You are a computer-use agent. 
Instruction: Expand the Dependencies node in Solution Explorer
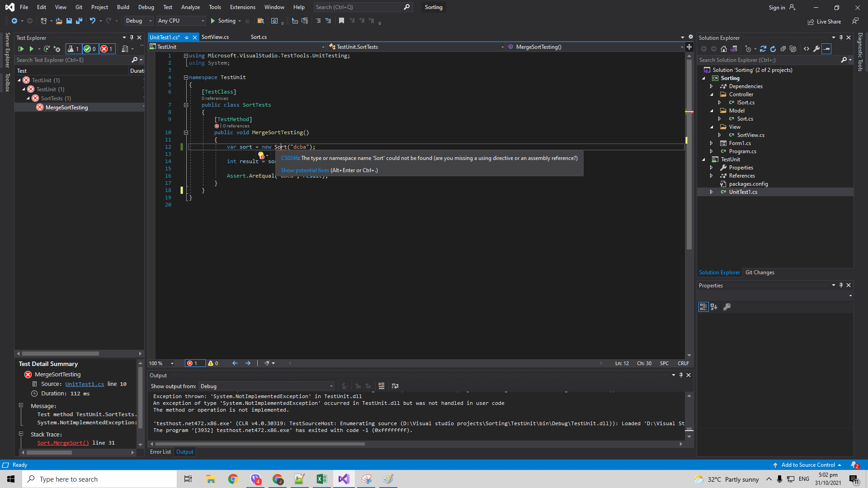tap(712, 86)
